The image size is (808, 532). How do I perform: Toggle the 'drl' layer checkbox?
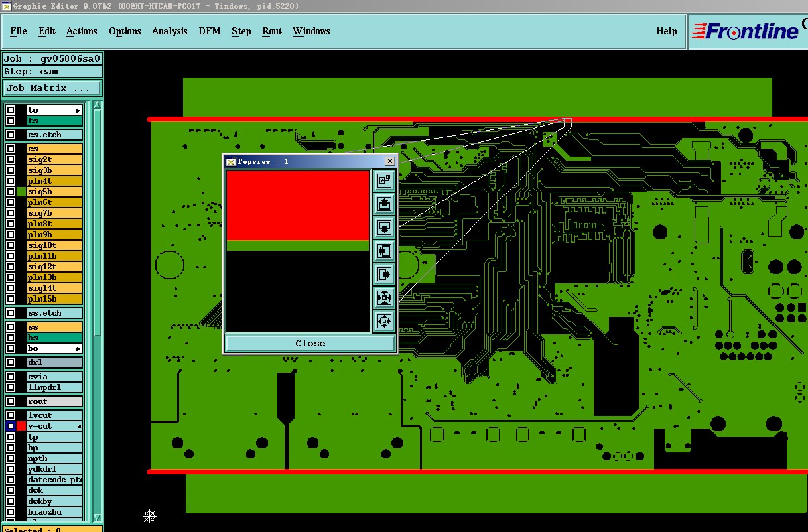tap(11, 362)
